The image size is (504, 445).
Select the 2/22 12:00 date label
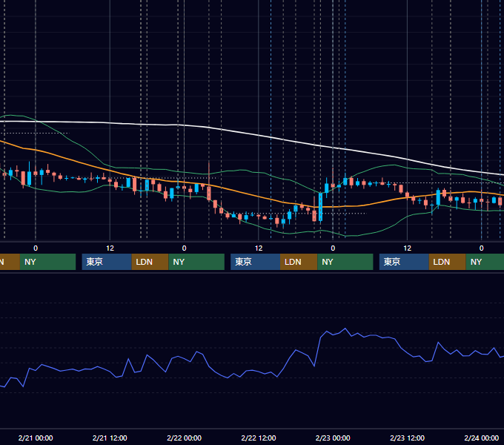click(x=259, y=438)
